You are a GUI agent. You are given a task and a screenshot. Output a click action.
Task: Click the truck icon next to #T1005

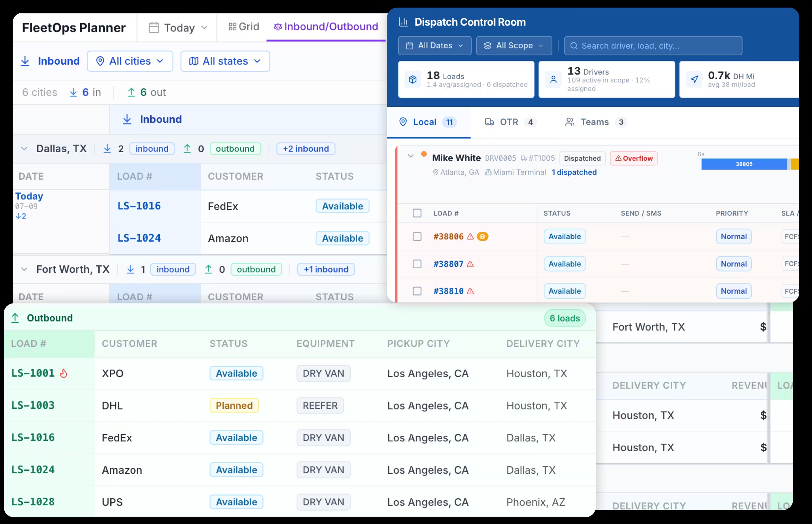524,159
